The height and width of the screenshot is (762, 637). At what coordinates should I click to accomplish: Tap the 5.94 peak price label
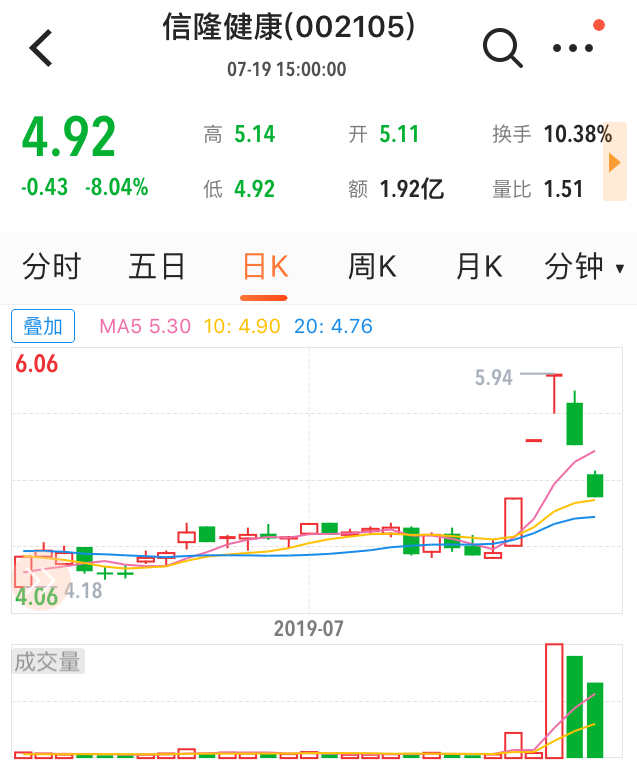click(493, 378)
